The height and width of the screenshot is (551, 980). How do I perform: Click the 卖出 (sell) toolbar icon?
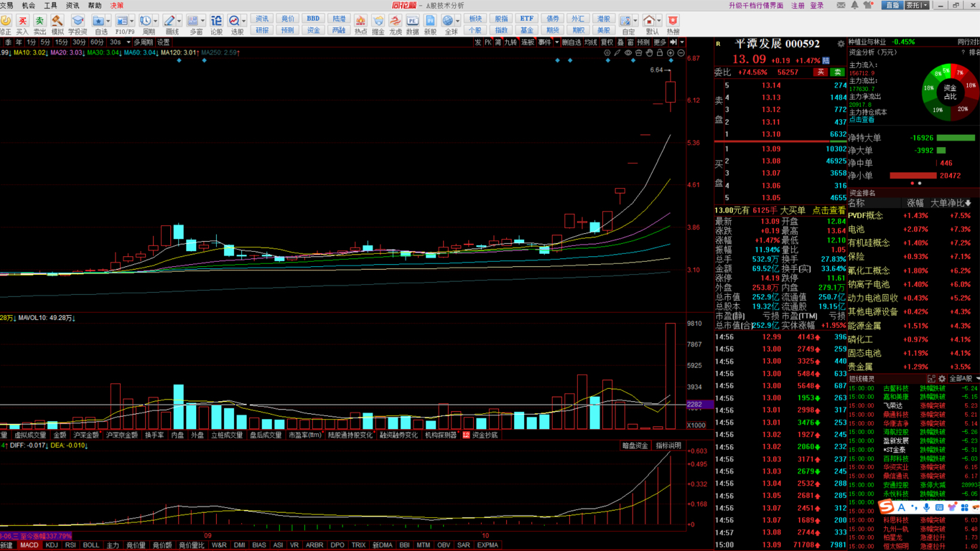(39, 24)
